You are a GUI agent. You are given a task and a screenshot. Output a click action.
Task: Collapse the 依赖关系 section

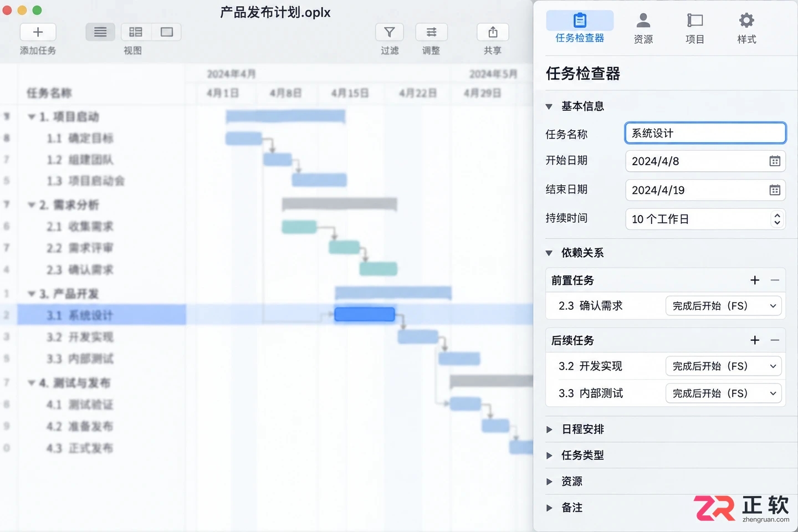[x=549, y=253]
